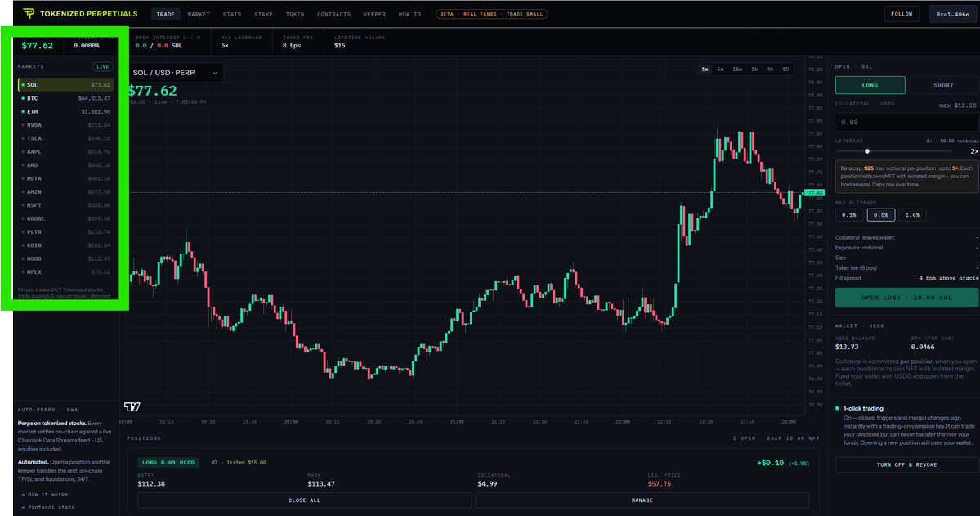Set chart timeframe to 1D
Image resolution: width=980 pixels, height=516 pixels.
[785, 70]
